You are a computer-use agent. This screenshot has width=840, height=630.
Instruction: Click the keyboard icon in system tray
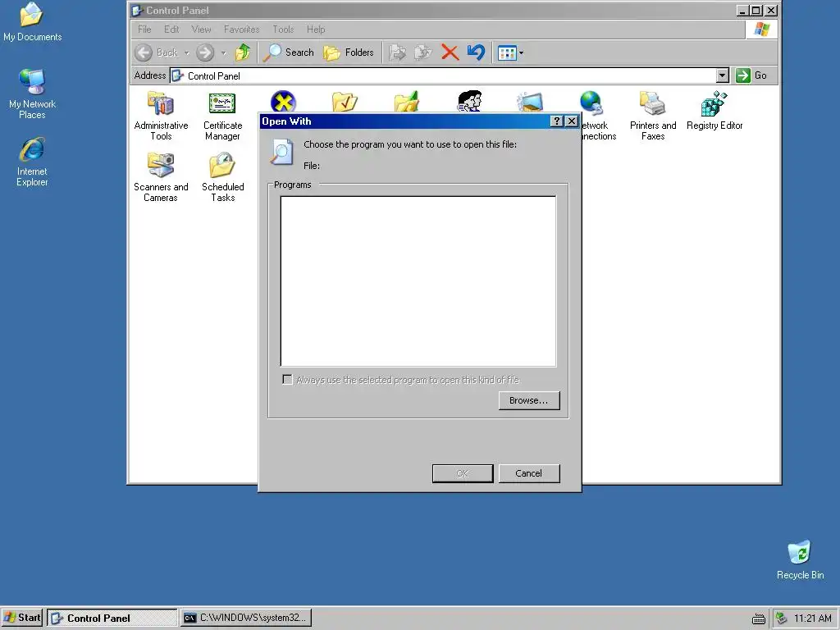pyautogui.click(x=759, y=619)
